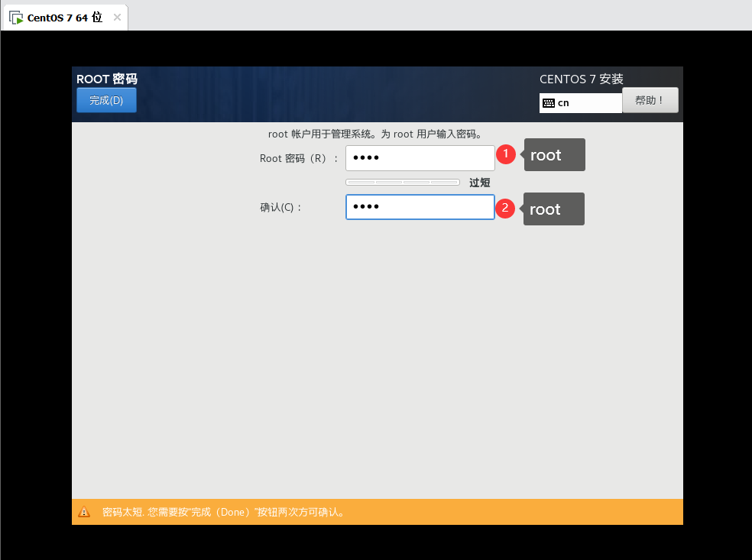Click the Root 密码（R）field label
The image size is (752, 560).
tap(299, 159)
